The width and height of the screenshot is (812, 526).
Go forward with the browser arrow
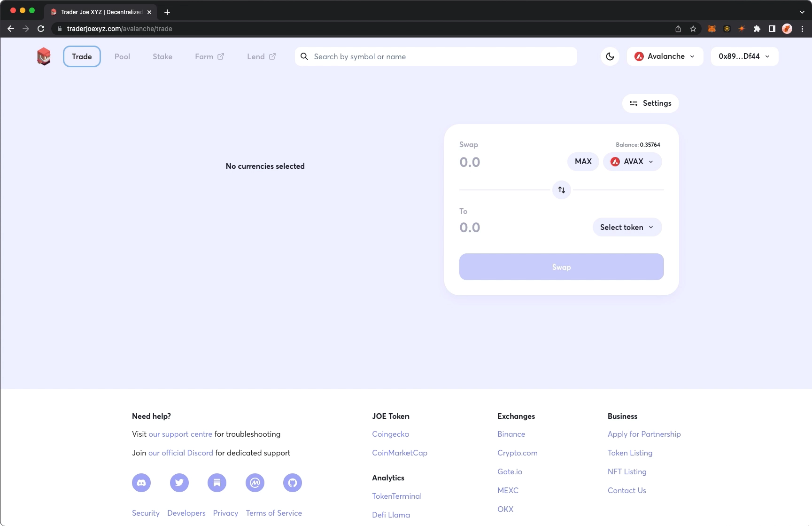tap(26, 29)
